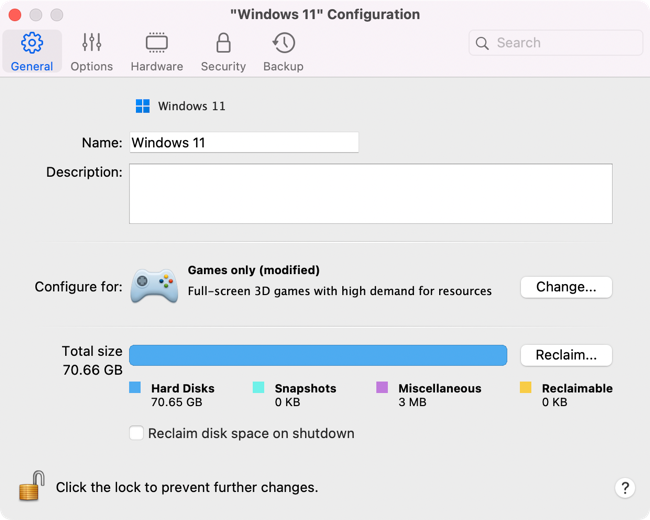Click the "70.66 GB" total size value
Viewport: 650px width, 520px height.
click(92, 370)
